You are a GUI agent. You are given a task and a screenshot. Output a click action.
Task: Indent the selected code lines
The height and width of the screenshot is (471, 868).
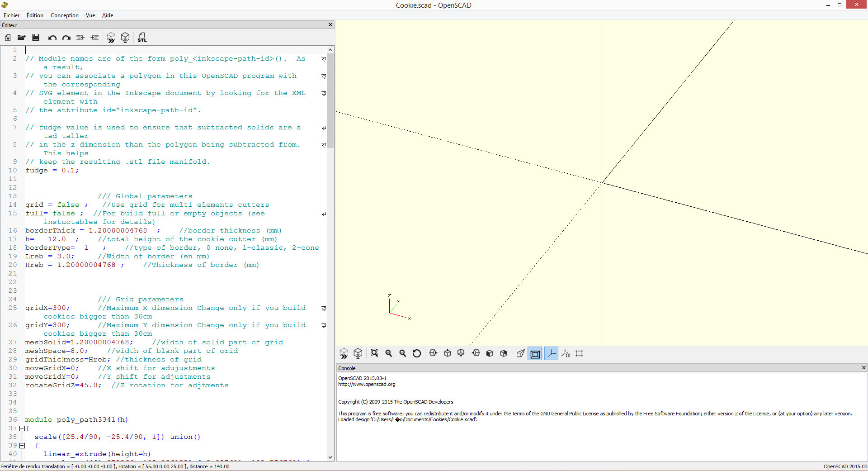pos(94,38)
